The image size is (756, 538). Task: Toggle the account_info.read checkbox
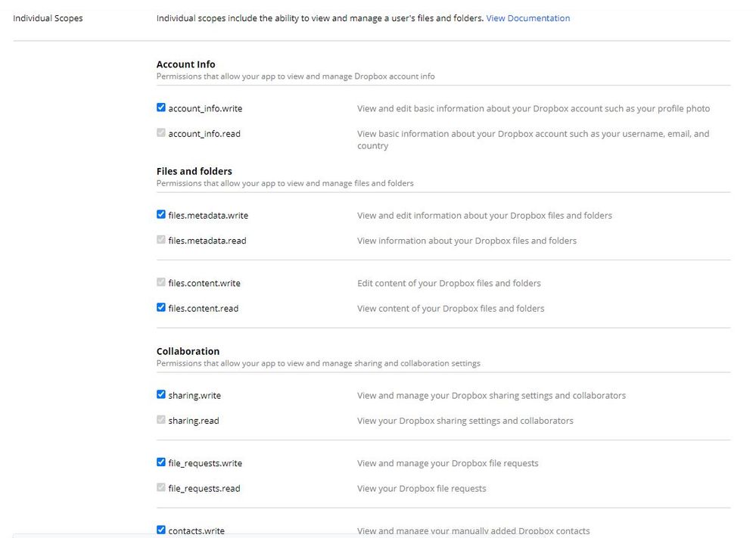point(161,133)
